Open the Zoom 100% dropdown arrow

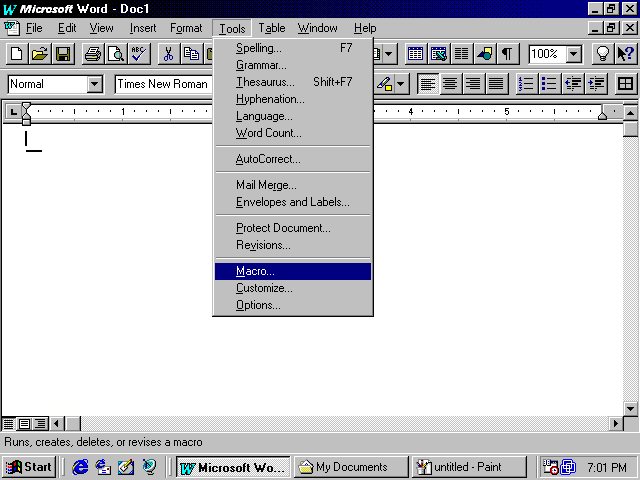(x=574, y=54)
